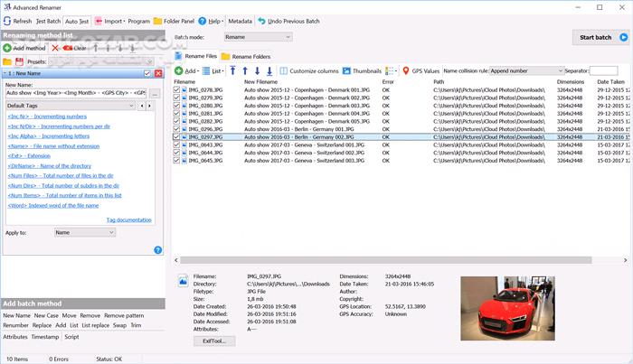633x364 pixels.
Task: Click the method help question mark icon
Action: click(x=158, y=250)
